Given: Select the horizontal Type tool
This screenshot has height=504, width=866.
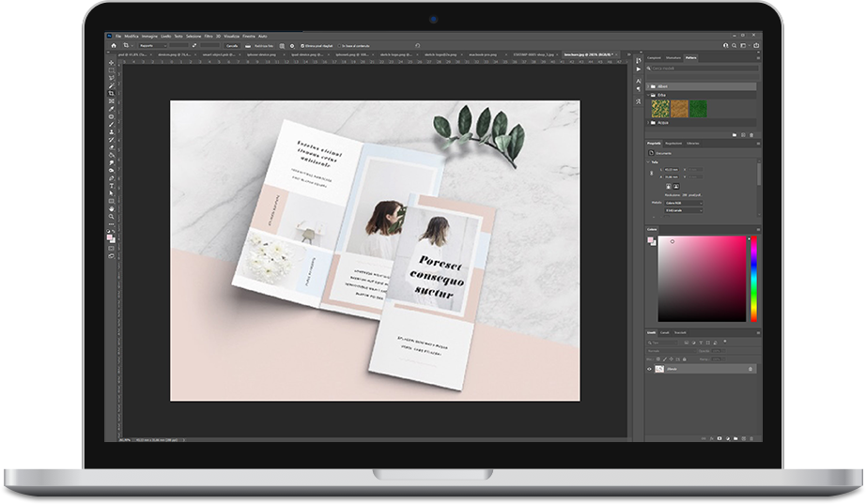Looking at the screenshot, I should tap(112, 186).
